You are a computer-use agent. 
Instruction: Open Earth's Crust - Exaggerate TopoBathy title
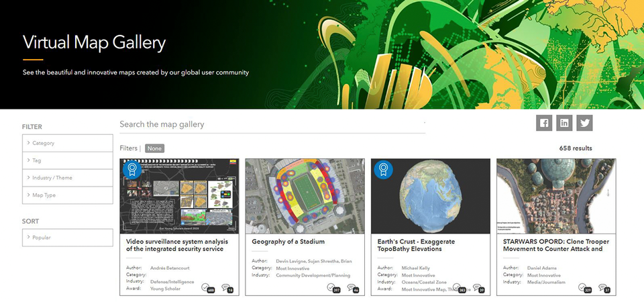pyautogui.click(x=416, y=245)
